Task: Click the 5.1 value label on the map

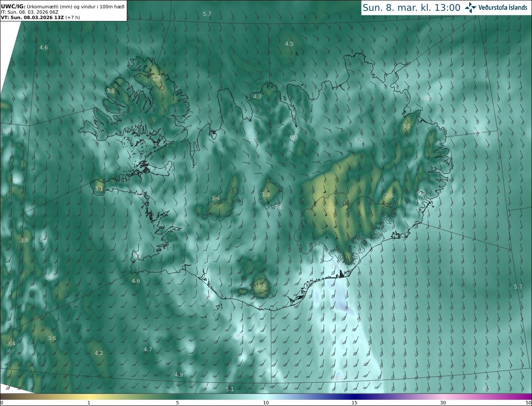Action: click(230, 389)
